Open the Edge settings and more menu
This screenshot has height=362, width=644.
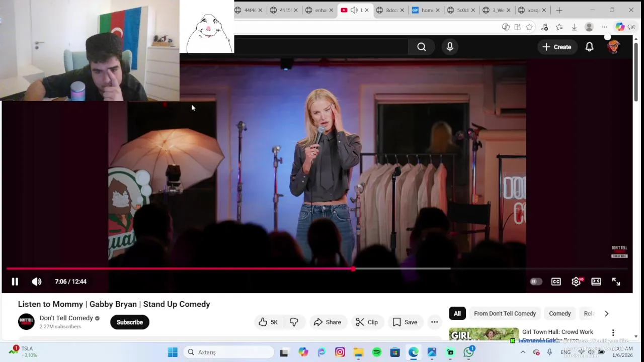tap(604, 27)
